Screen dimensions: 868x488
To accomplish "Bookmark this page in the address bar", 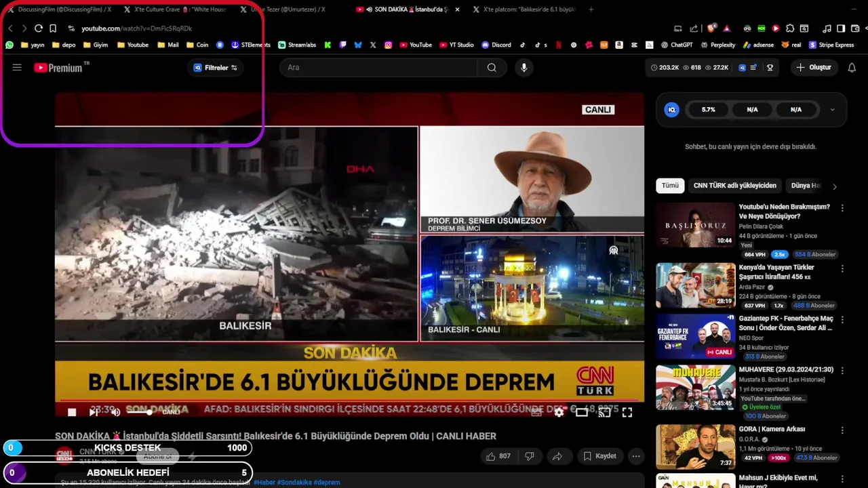I will 53,28.
